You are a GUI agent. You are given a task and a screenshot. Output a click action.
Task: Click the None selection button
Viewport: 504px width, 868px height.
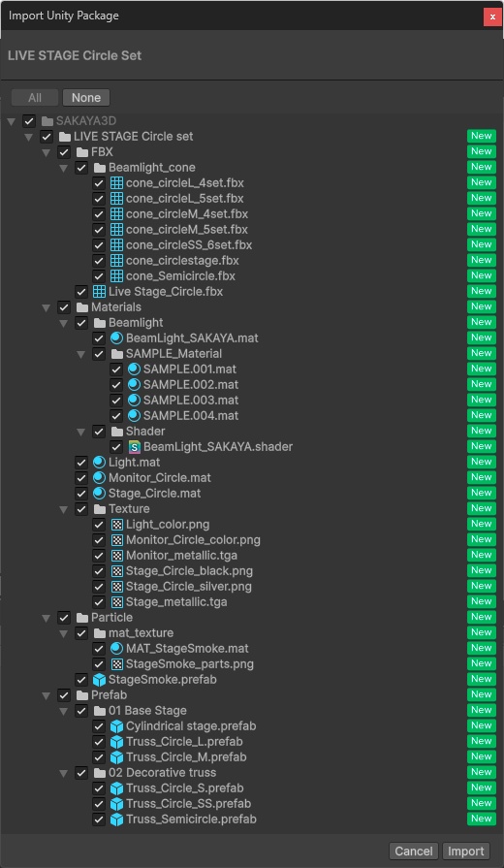(x=85, y=98)
